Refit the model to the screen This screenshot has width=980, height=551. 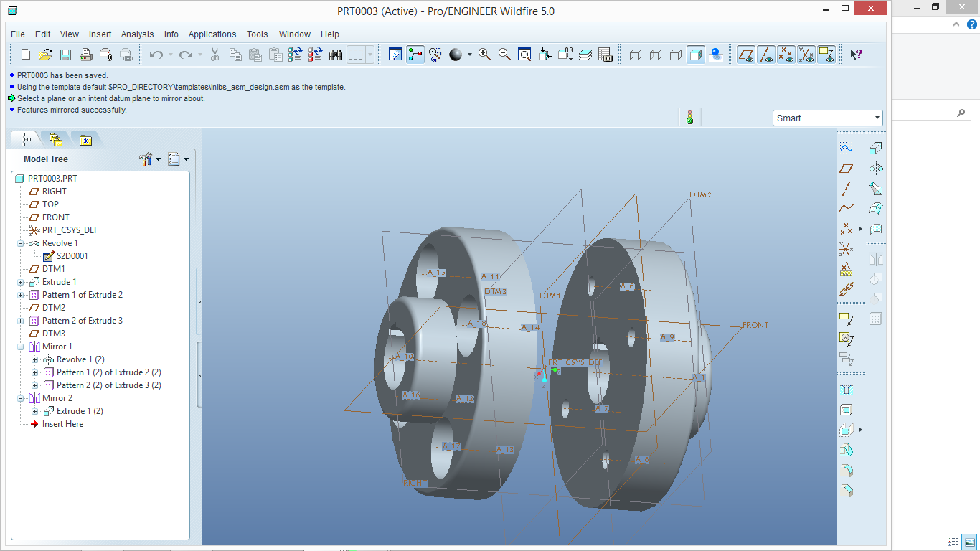pyautogui.click(x=524, y=55)
